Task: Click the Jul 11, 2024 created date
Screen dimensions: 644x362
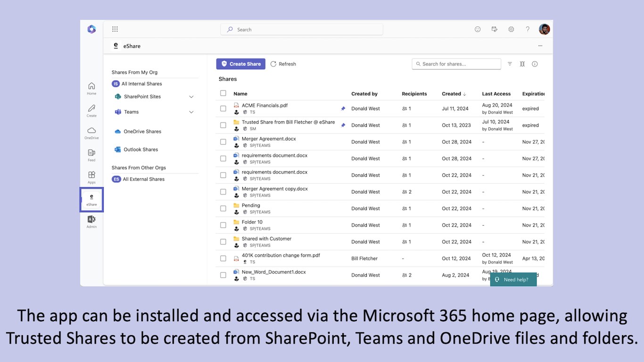Action: pos(455,108)
